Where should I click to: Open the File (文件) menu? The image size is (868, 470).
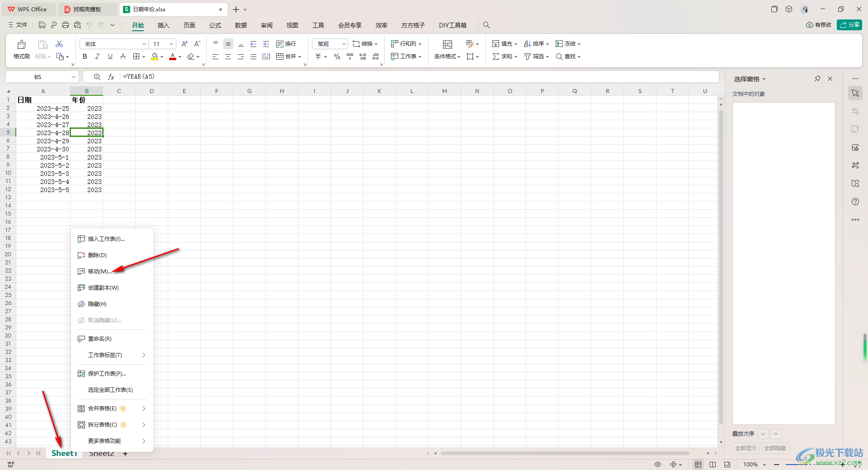18,25
